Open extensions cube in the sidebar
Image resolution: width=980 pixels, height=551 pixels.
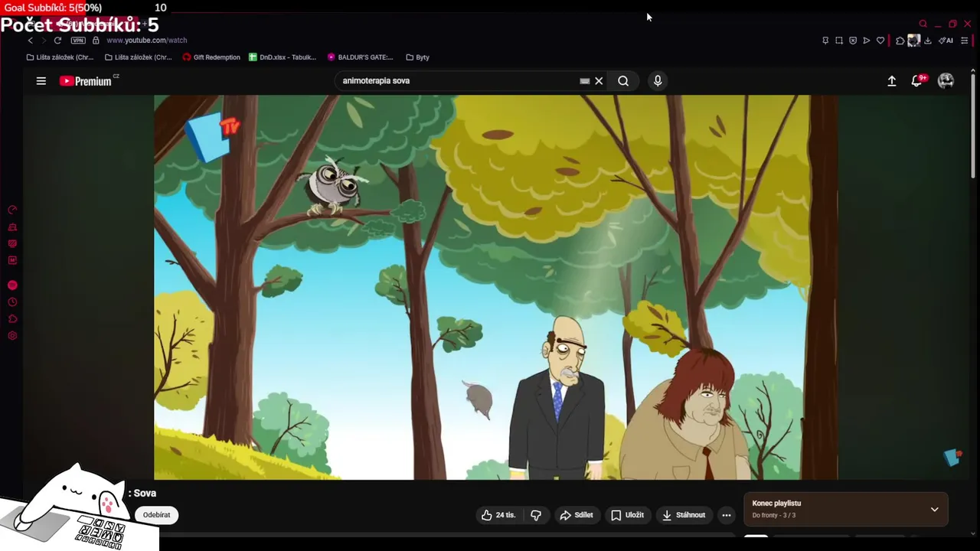[x=12, y=319]
